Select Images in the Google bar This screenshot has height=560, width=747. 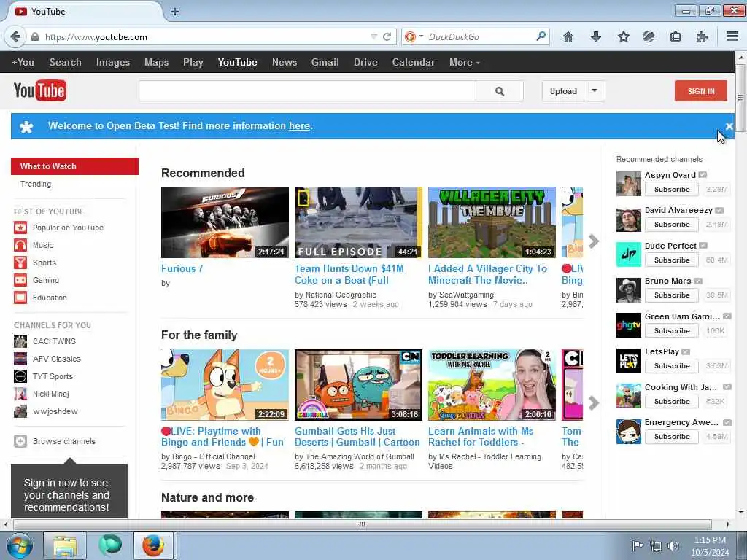coord(113,63)
